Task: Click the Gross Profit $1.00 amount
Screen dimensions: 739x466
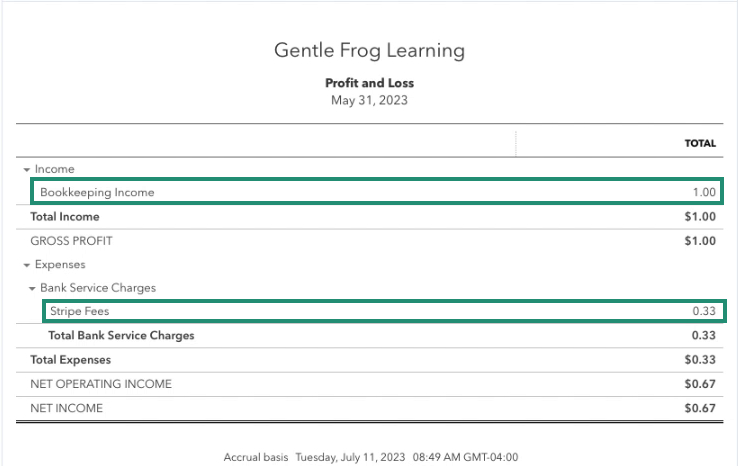Action: 700,241
